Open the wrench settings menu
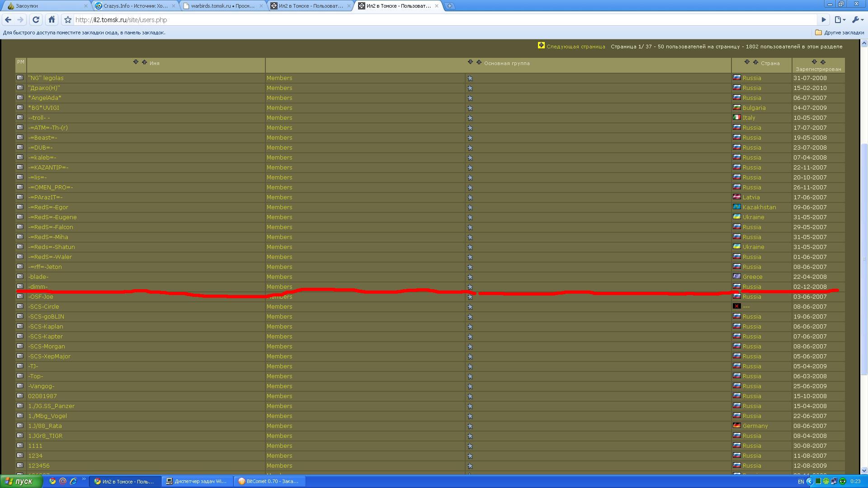868x488 pixels. click(857, 19)
